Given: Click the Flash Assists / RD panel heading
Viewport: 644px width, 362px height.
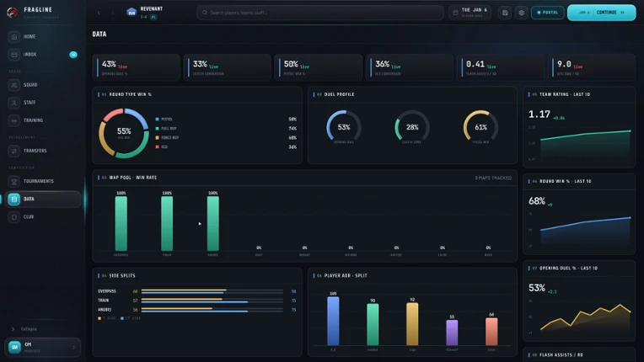Looking at the screenshot, I should click(x=561, y=355).
